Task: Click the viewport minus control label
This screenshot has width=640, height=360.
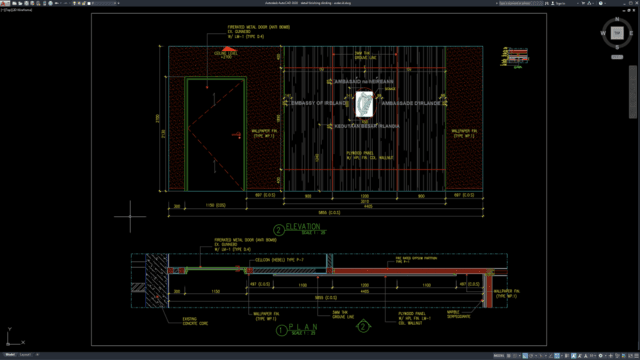Action: coord(3,10)
